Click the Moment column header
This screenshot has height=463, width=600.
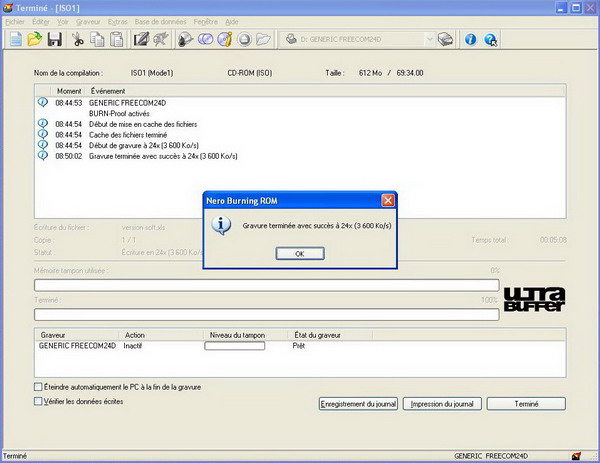click(69, 91)
